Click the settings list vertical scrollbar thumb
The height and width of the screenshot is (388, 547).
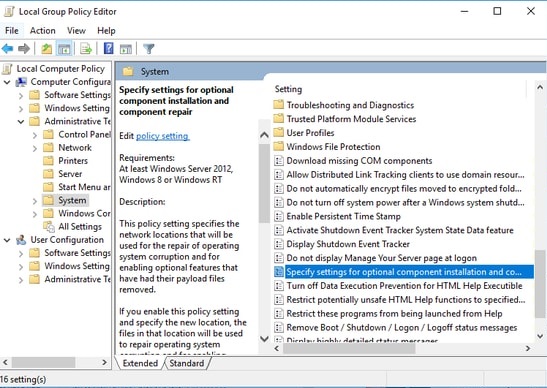(539, 283)
